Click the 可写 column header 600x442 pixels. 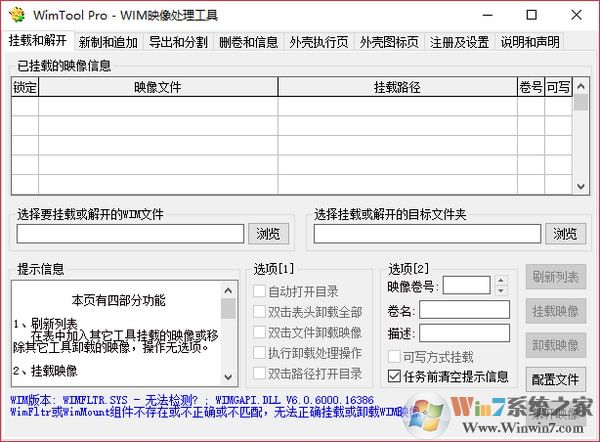[558, 87]
